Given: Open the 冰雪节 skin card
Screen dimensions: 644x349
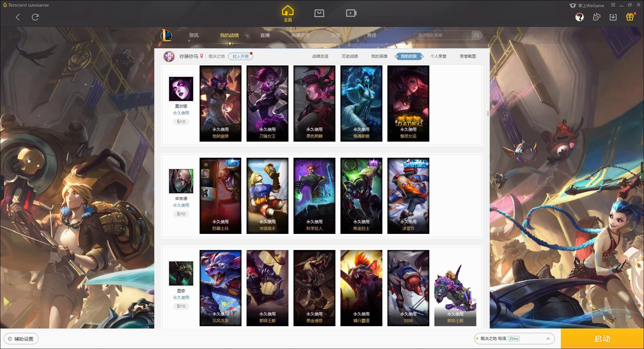Looking at the screenshot, I should (x=408, y=196).
